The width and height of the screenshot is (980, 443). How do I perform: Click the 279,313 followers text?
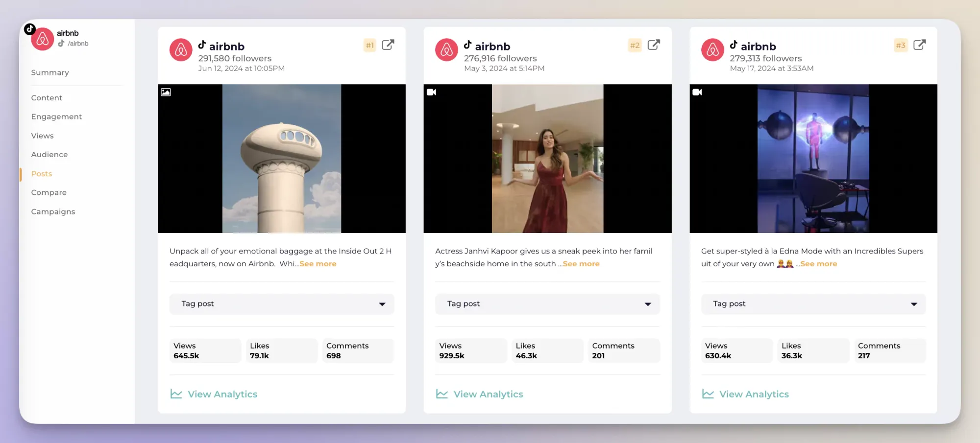pyautogui.click(x=766, y=58)
